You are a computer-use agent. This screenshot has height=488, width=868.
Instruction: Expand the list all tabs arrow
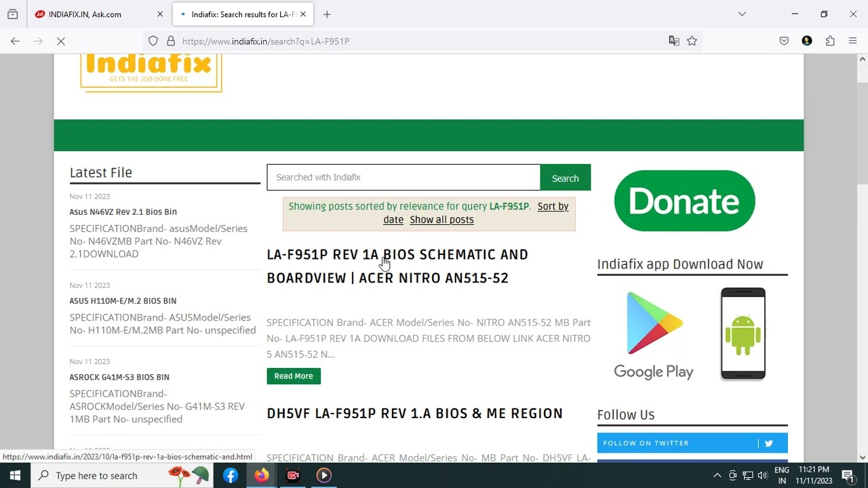(742, 14)
